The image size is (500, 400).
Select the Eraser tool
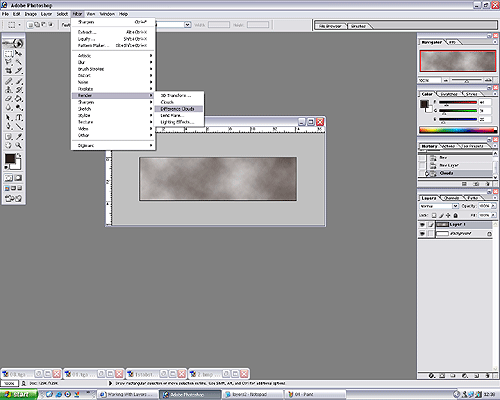pos(9,99)
